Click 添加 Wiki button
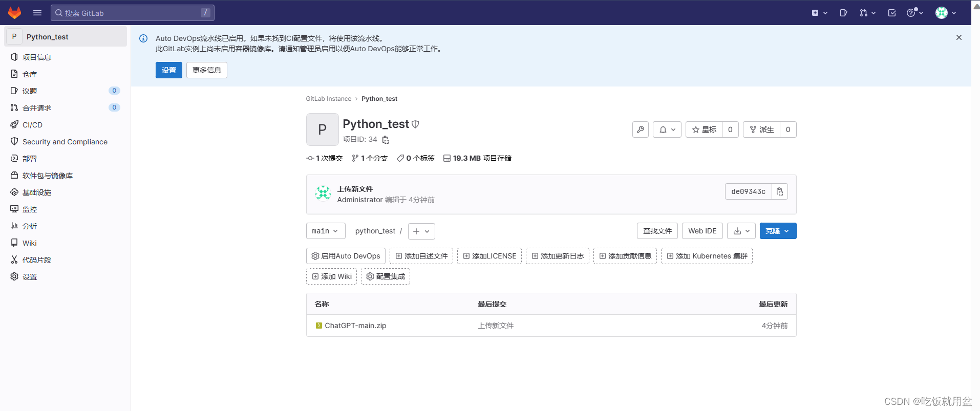 (331, 276)
